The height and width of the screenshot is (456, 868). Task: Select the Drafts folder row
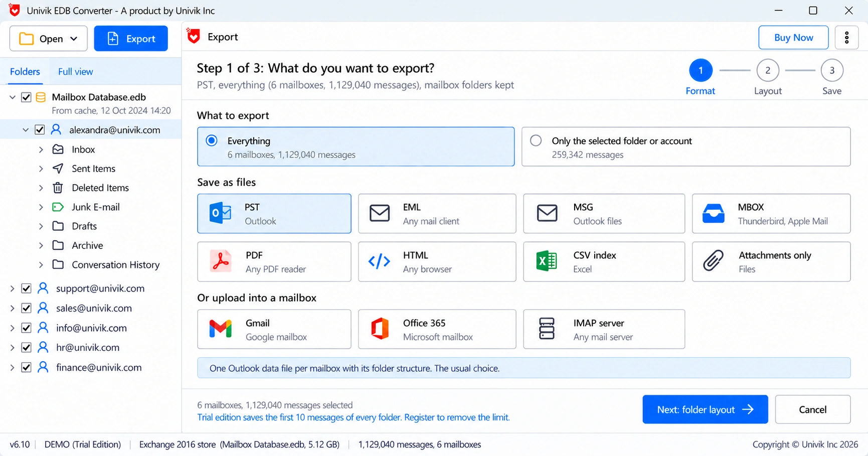(91, 226)
